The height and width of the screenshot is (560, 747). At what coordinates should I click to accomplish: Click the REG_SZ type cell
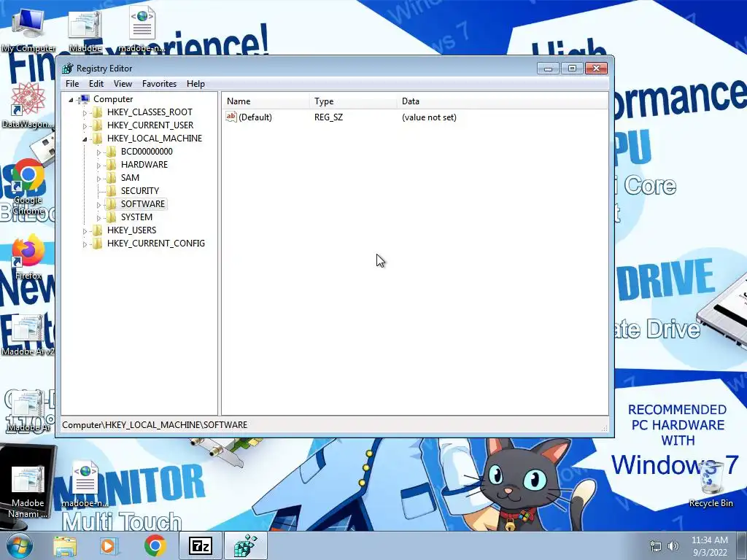tap(328, 117)
